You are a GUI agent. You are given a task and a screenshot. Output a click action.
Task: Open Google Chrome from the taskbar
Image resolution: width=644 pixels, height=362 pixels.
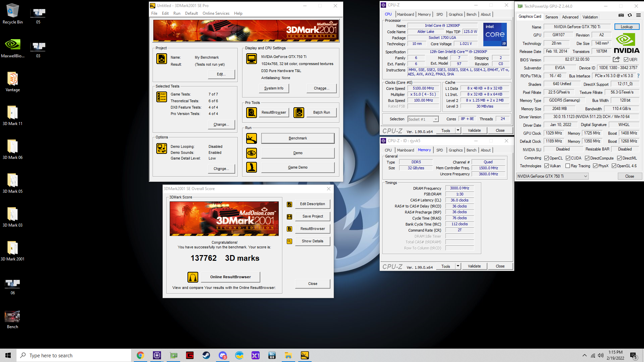point(140,355)
